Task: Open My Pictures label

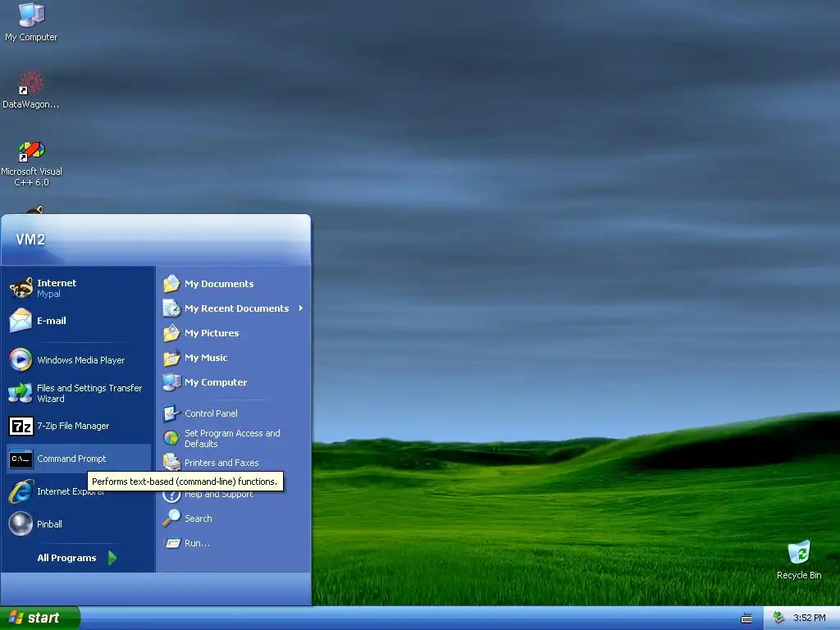Action: (212, 333)
